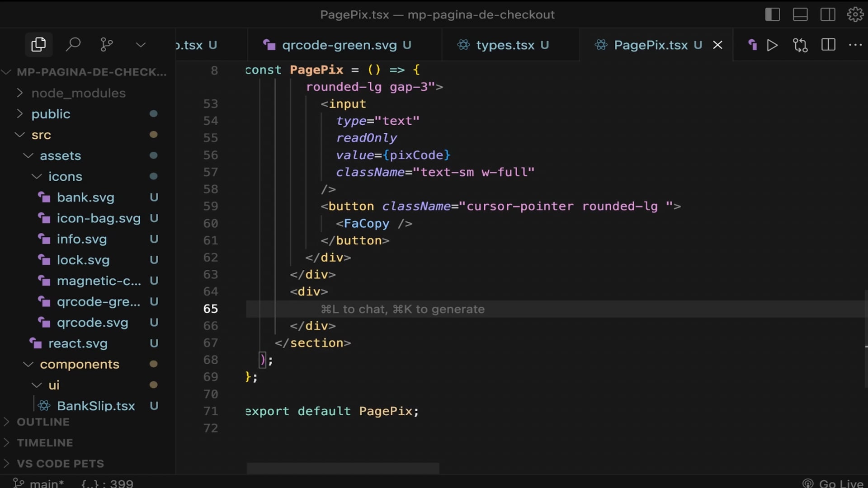Split the editor to the right
The width and height of the screenshot is (868, 488).
[828, 45]
